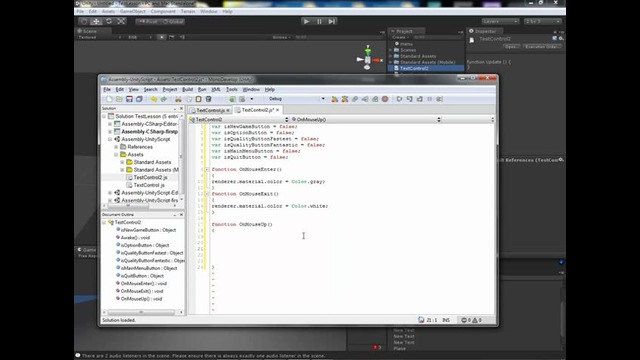Image resolution: width=640 pixels, height=360 pixels.
Task: Open the TextControl2 class dropdown
Action: pyautogui.click(x=239, y=120)
